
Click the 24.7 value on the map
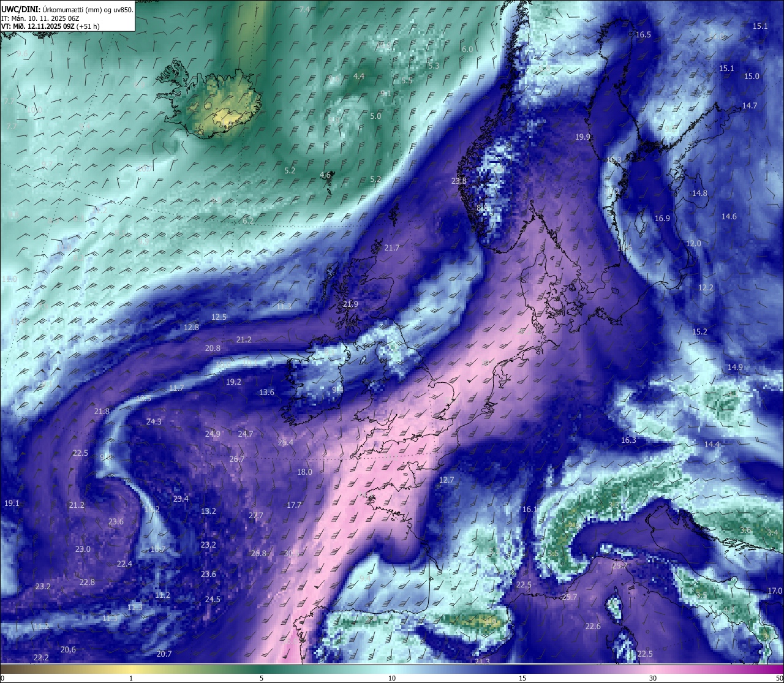[246, 434]
